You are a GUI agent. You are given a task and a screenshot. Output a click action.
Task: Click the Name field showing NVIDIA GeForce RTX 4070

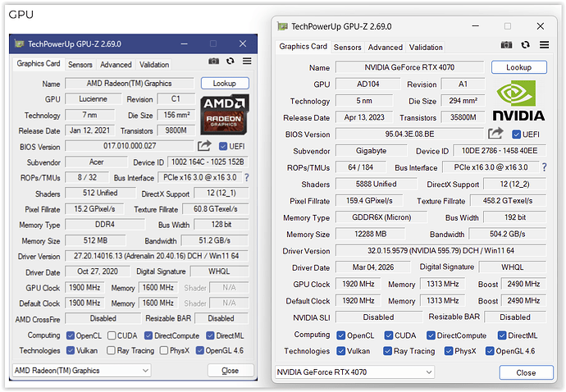click(409, 67)
